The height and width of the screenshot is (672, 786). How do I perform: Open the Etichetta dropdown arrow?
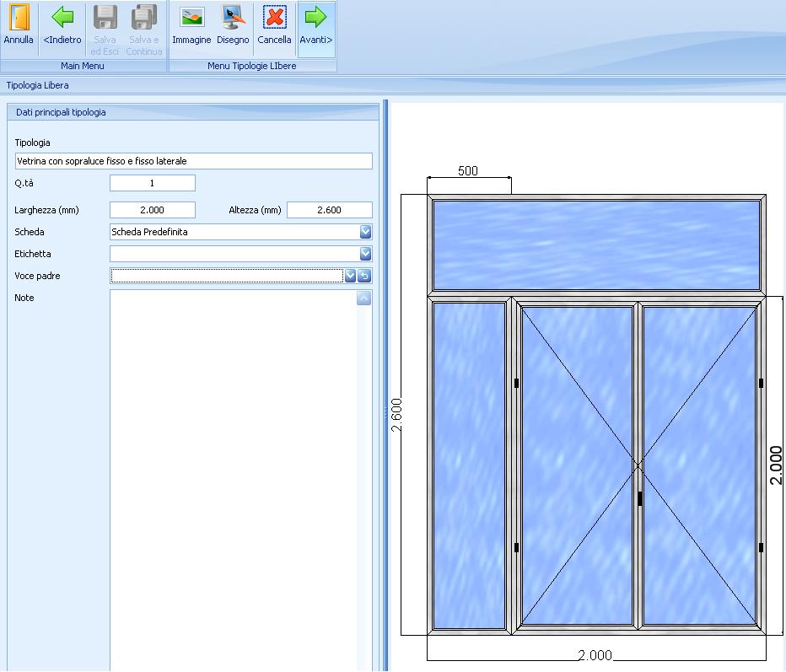(365, 254)
